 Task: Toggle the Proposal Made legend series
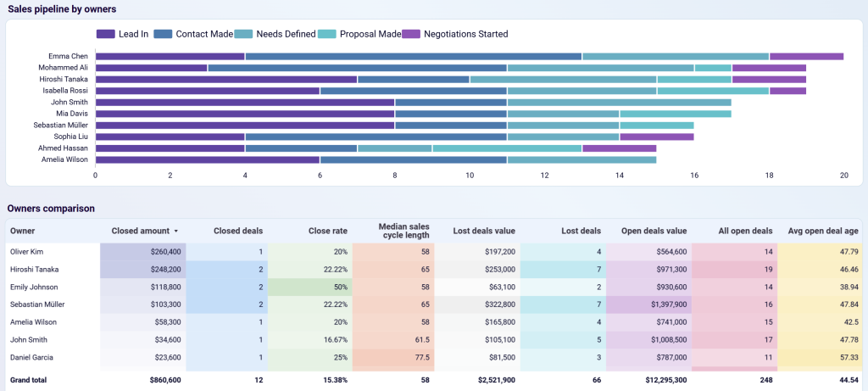(370, 34)
